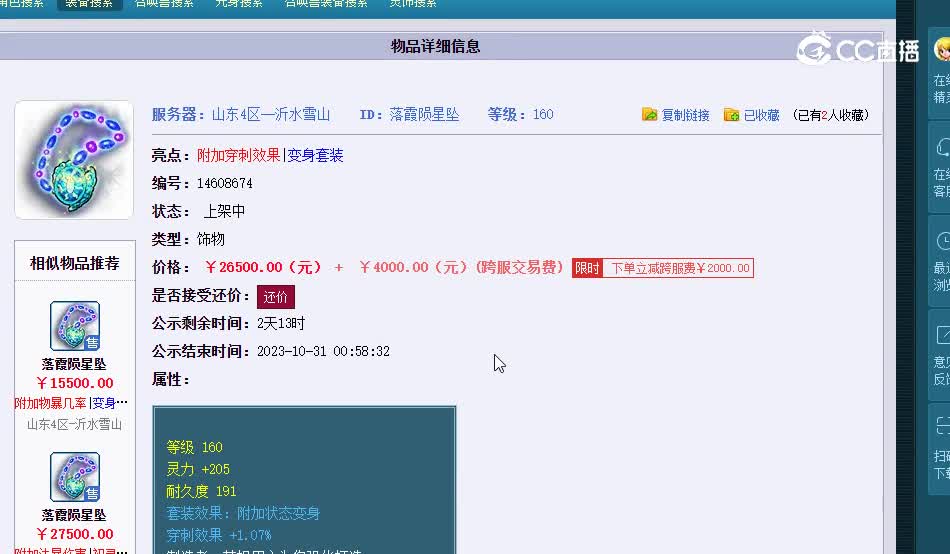The image size is (950, 554).
Task: Open similar item 落霞陨星坠 priced ¥15500.00
Action: click(74, 364)
